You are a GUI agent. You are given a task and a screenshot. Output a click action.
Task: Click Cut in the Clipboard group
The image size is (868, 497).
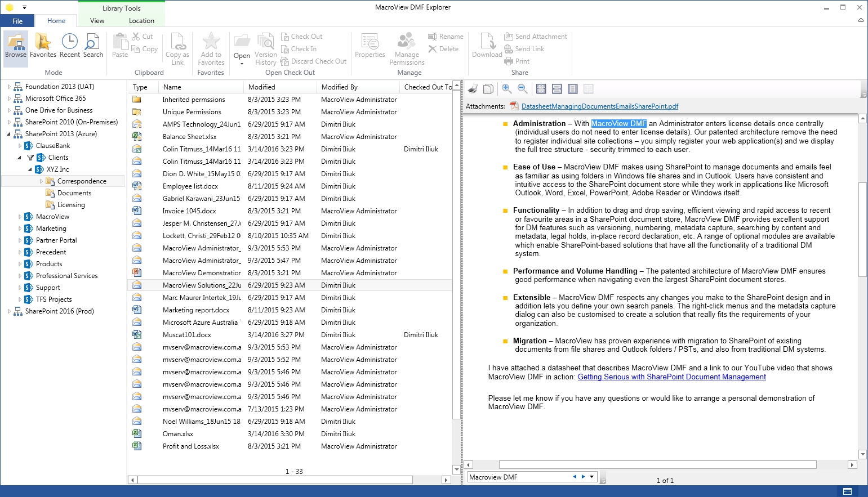click(x=143, y=37)
